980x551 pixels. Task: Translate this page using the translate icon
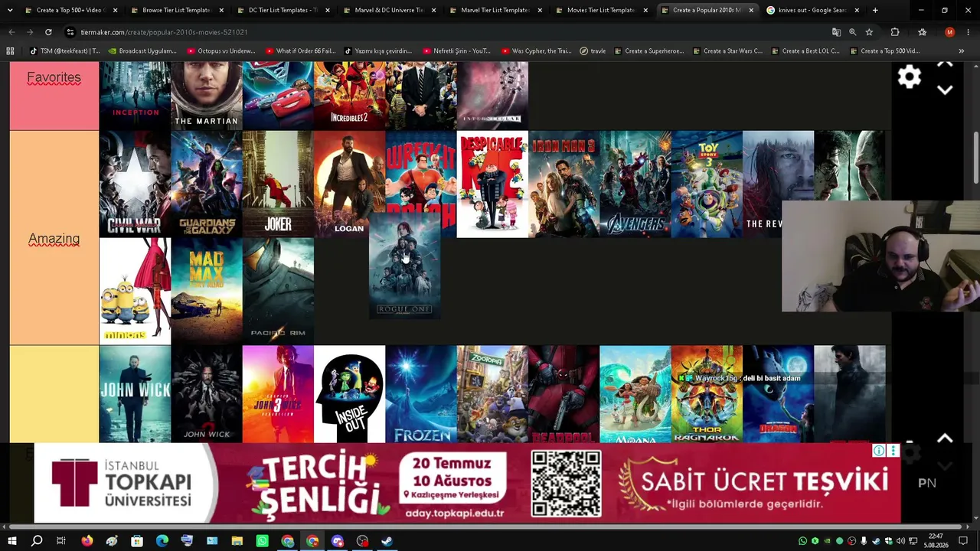pyautogui.click(x=836, y=32)
